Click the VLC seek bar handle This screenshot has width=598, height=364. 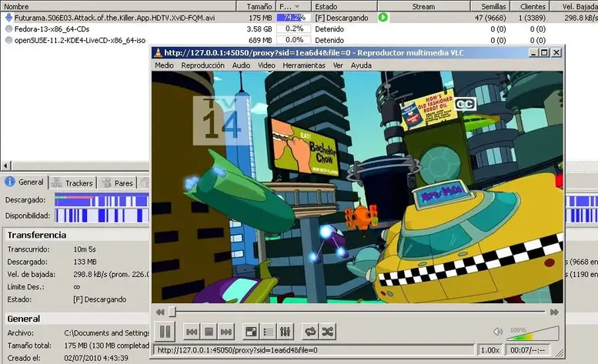[172, 312]
